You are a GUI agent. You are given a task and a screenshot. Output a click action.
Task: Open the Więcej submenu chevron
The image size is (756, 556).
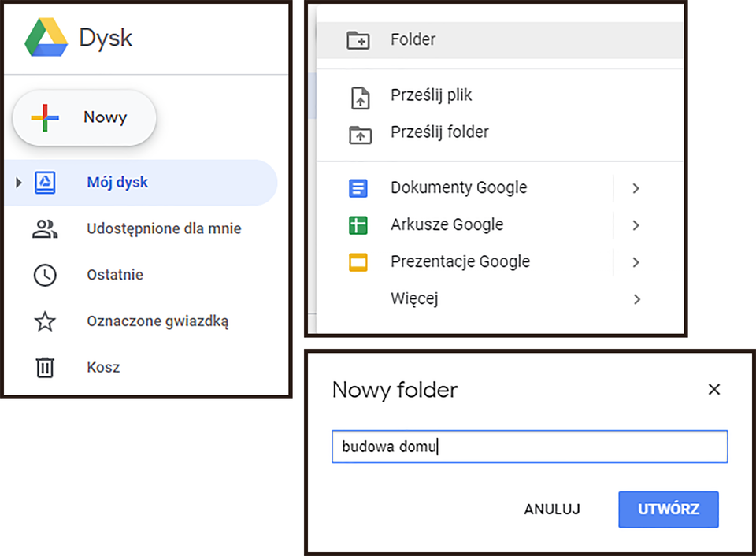tap(636, 299)
